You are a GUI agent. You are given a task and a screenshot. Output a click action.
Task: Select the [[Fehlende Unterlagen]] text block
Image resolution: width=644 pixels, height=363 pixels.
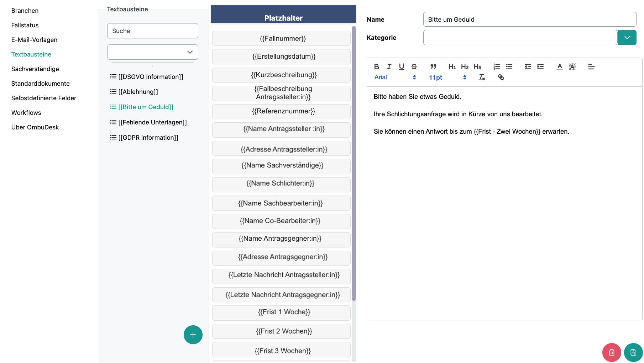(148, 122)
